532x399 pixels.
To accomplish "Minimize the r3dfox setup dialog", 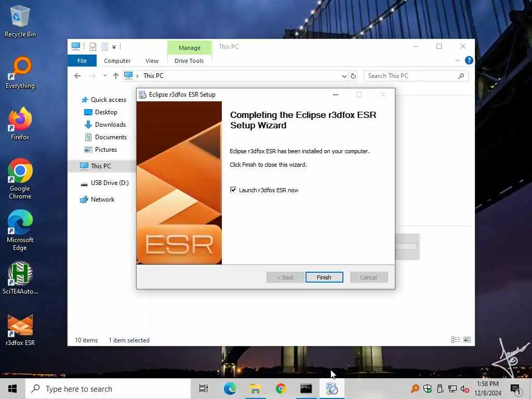I will pos(336,95).
